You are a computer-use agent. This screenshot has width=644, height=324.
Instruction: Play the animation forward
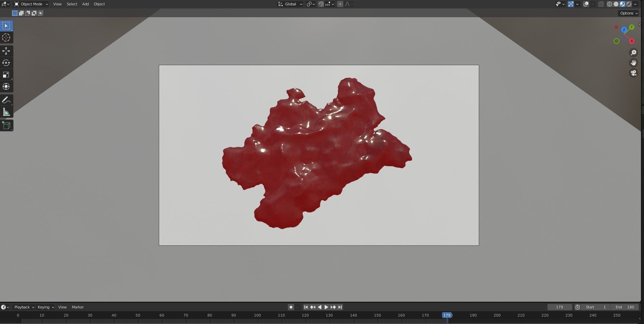(x=326, y=307)
